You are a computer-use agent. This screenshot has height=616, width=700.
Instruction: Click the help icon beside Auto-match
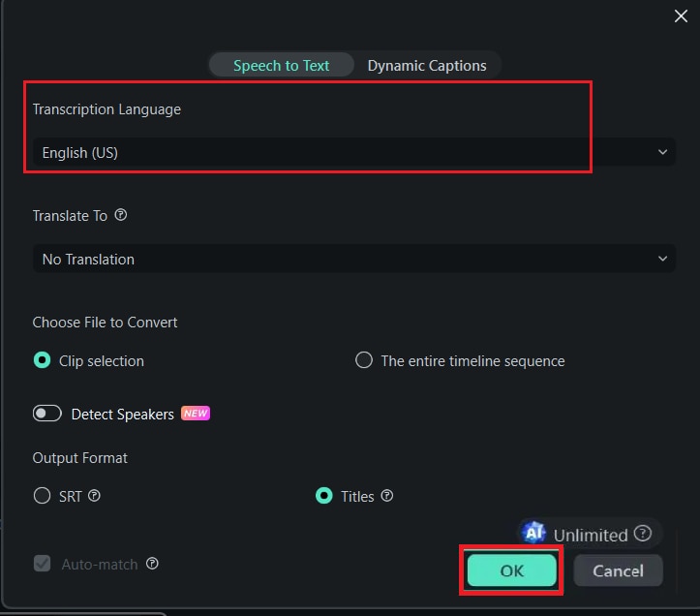tap(152, 563)
